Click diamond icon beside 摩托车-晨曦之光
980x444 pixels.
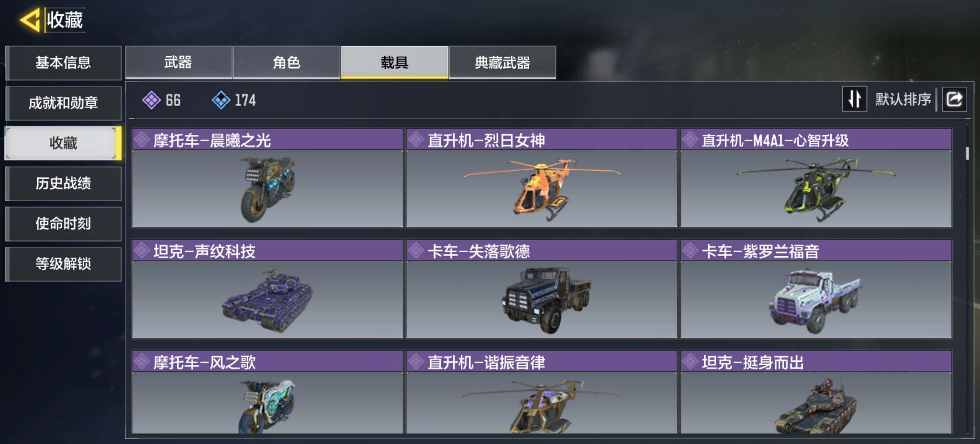click(x=142, y=140)
